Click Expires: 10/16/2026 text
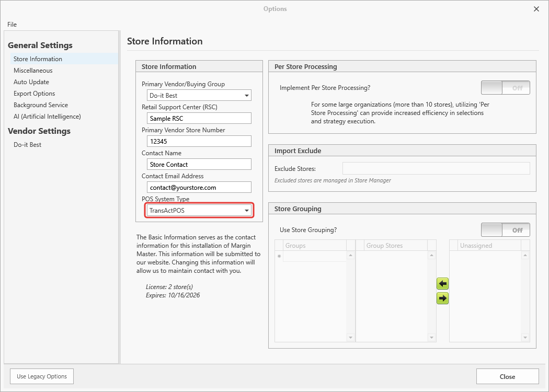The image size is (549, 392). click(x=173, y=295)
